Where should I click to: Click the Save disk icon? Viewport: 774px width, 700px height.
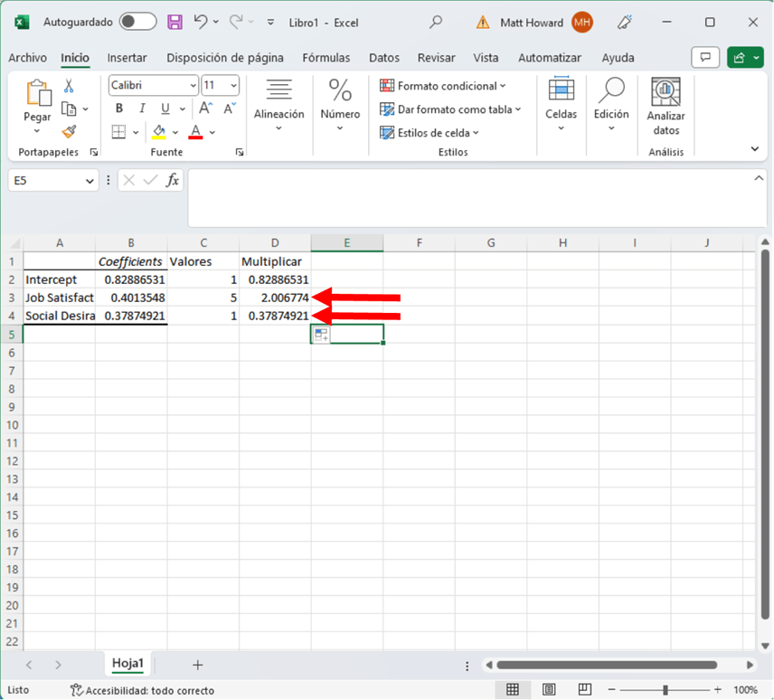(175, 22)
